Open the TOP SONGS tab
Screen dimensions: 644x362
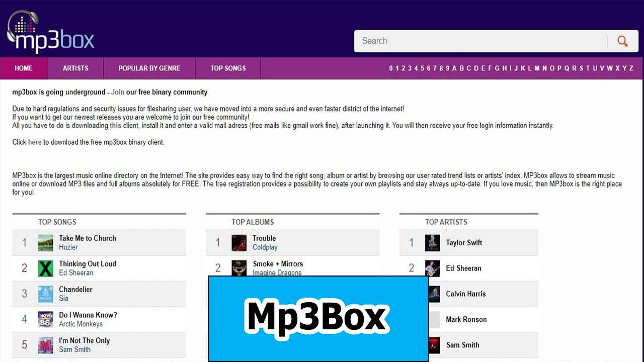[228, 68]
